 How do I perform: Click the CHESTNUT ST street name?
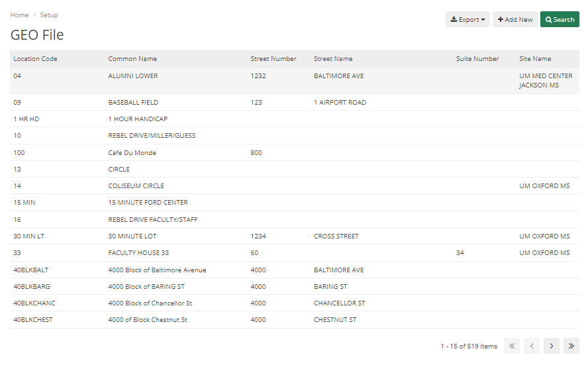(x=335, y=319)
